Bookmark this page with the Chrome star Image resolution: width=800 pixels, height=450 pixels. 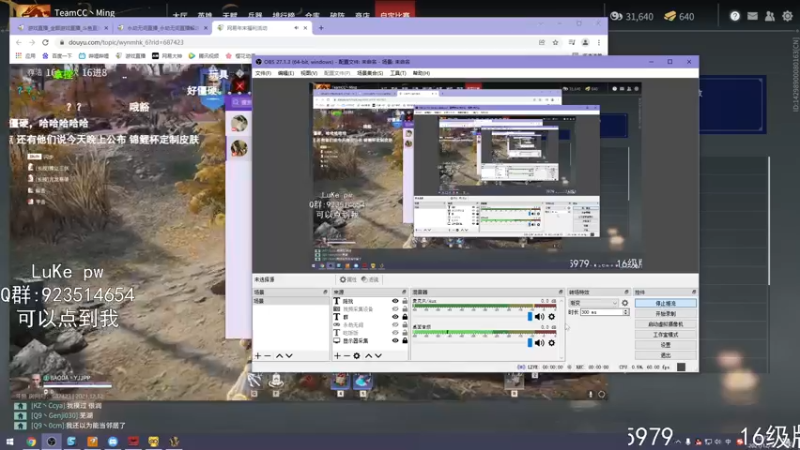(556, 42)
